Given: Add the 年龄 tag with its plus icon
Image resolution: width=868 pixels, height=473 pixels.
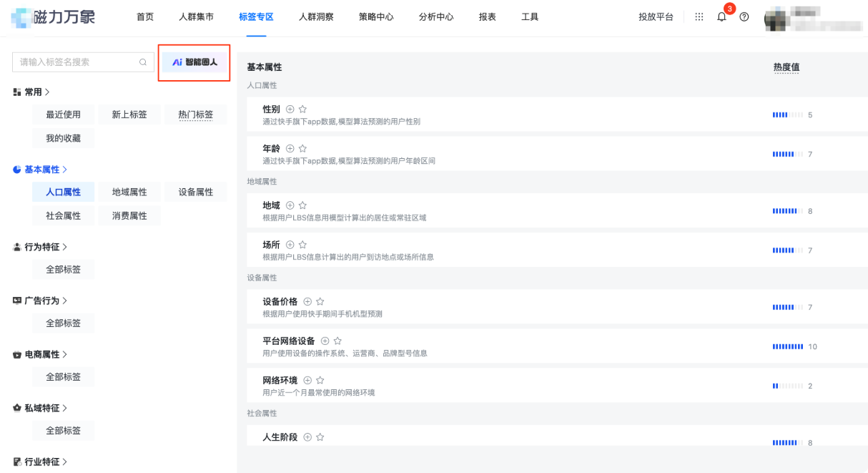Looking at the screenshot, I should pyautogui.click(x=290, y=148).
